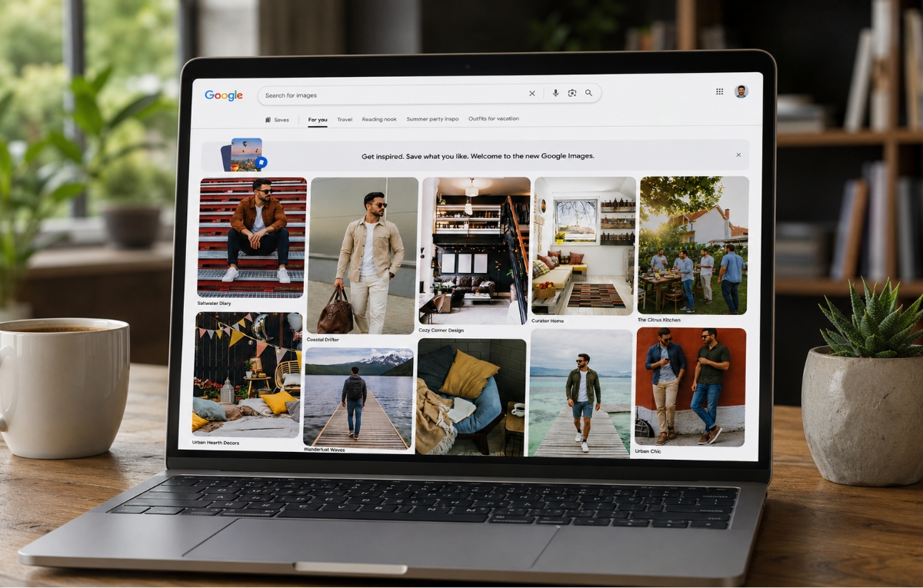Click the Search for images field
This screenshot has height=588, width=923.
tap(392, 95)
